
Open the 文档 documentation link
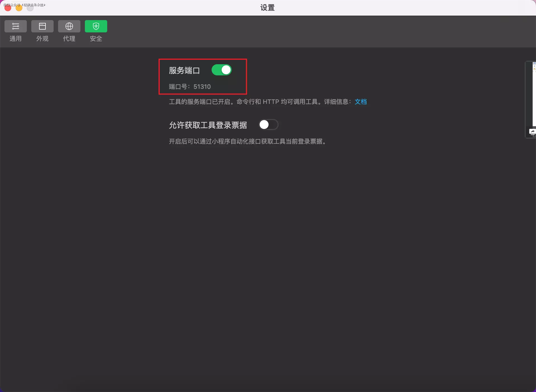coord(361,102)
